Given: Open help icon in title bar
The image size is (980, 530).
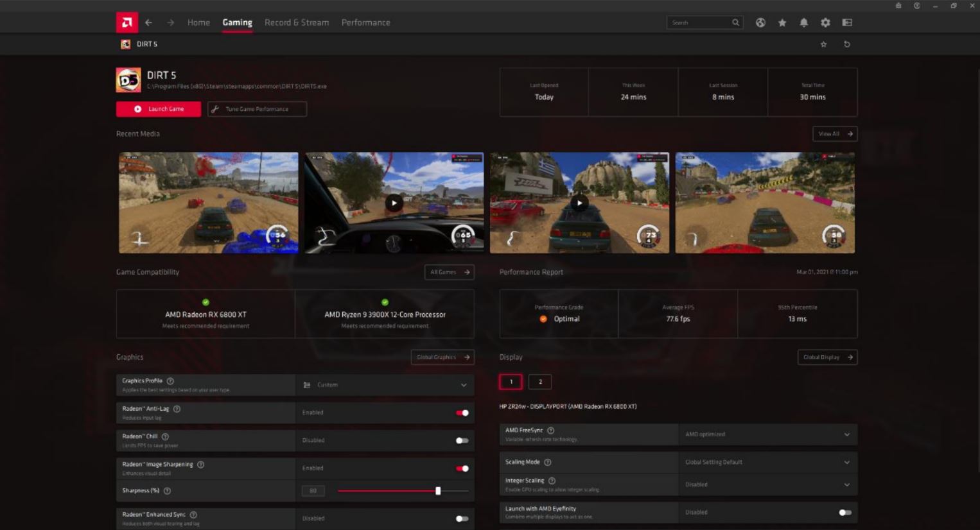Looking at the screenshot, I should coord(916,6).
